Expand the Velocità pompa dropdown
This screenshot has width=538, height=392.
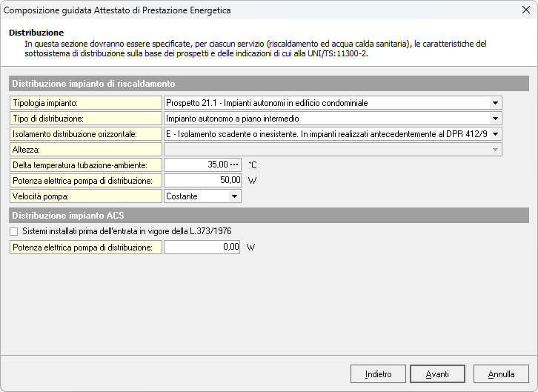point(234,196)
